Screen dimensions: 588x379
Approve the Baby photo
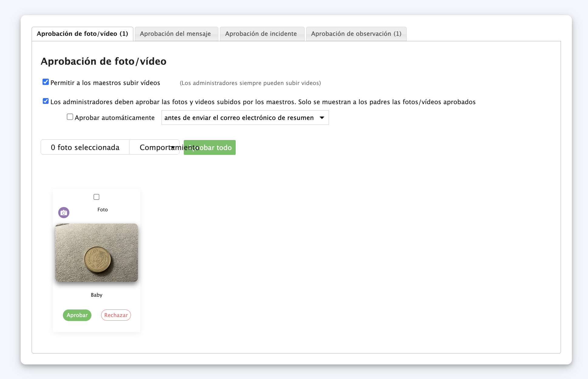pos(77,315)
